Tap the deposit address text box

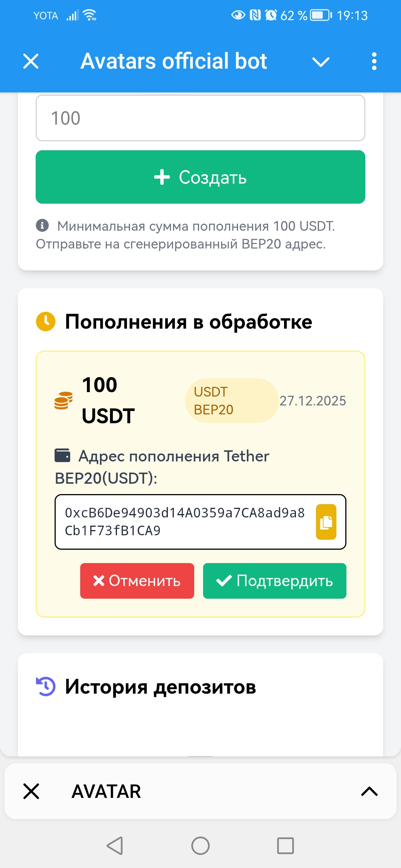(185, 522)
